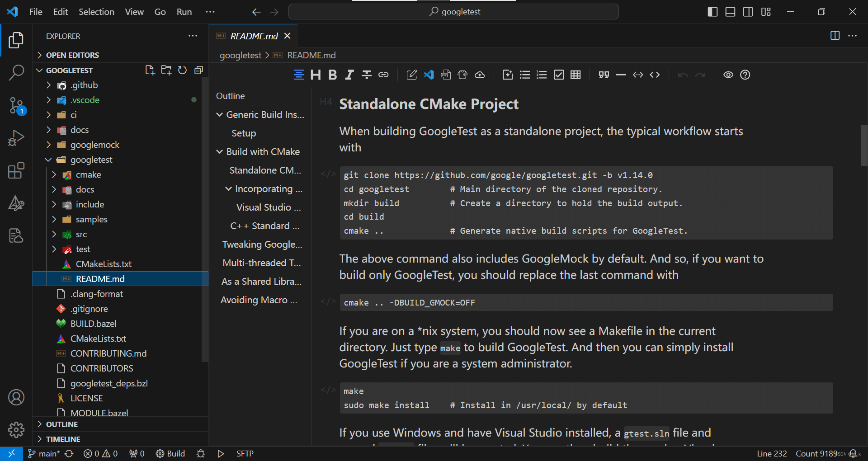868x461 pixels.
Task: Open Extensions view
Action: pyautogui.click(x=16, y=171)
